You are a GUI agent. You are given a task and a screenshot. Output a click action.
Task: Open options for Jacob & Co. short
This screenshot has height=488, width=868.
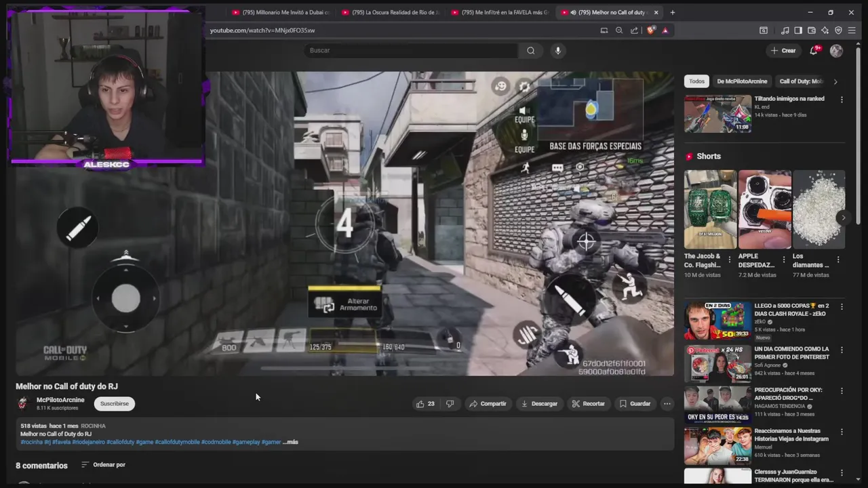tap(730, 260)
